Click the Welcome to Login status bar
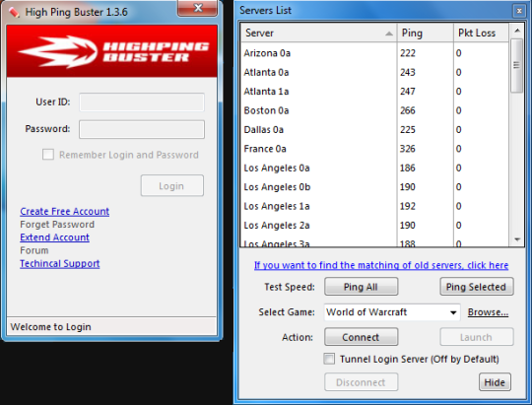Viewport: 532px width, 405px height. point(111,326)
